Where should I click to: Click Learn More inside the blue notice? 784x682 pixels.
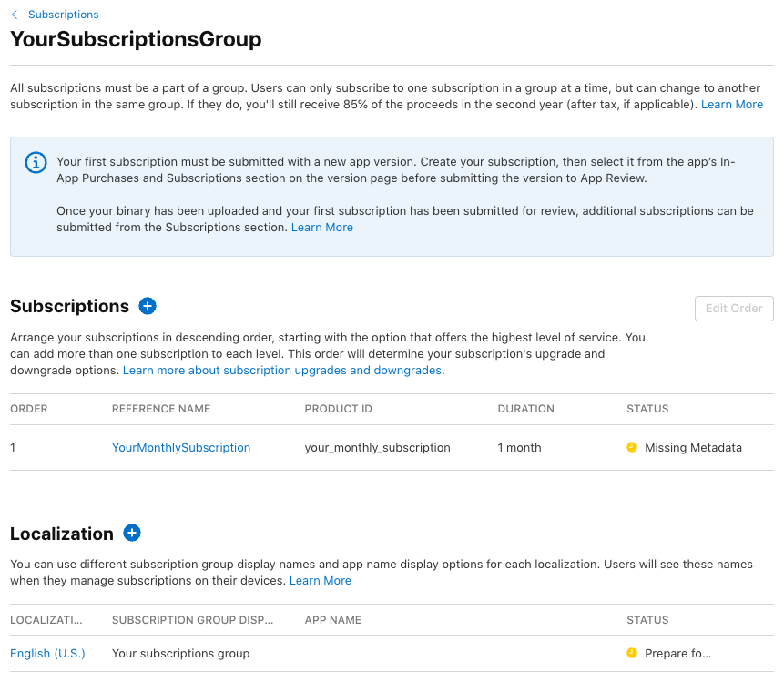(321, 227)
